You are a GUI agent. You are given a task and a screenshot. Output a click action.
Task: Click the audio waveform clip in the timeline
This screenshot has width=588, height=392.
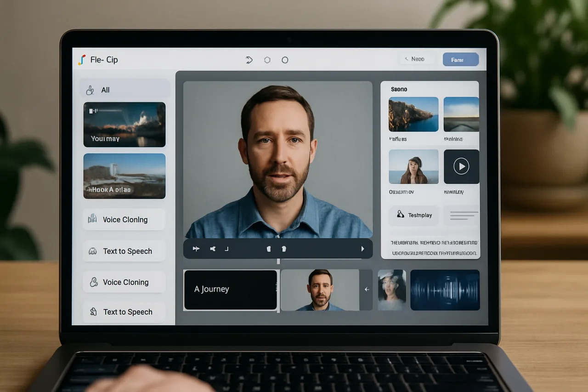point(445,290)
